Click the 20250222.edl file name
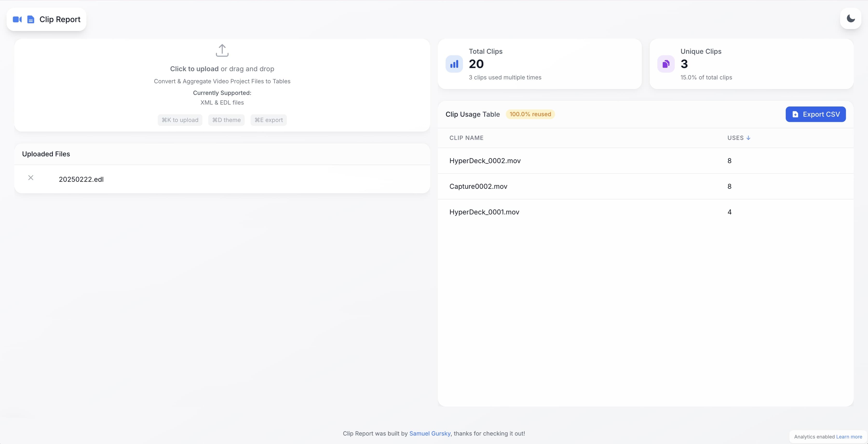This screenshot has width=868, height=444. 81,179
